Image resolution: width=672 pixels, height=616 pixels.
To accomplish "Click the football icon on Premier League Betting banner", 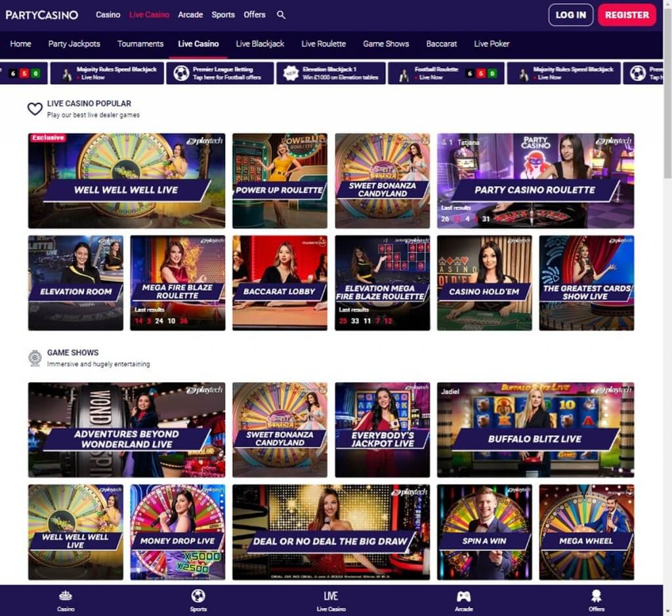I will click(x=181, y=73).
